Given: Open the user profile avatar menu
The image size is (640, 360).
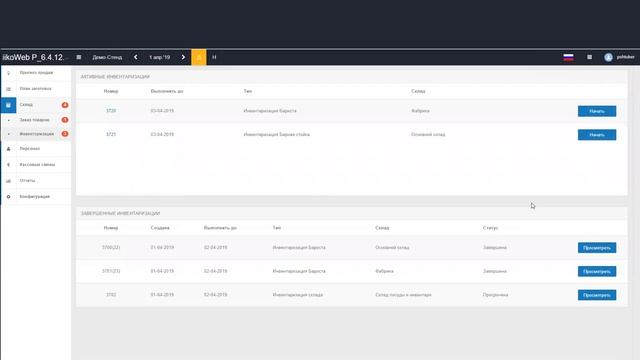Looking at the screenshot, I should [x=608, y=57].
